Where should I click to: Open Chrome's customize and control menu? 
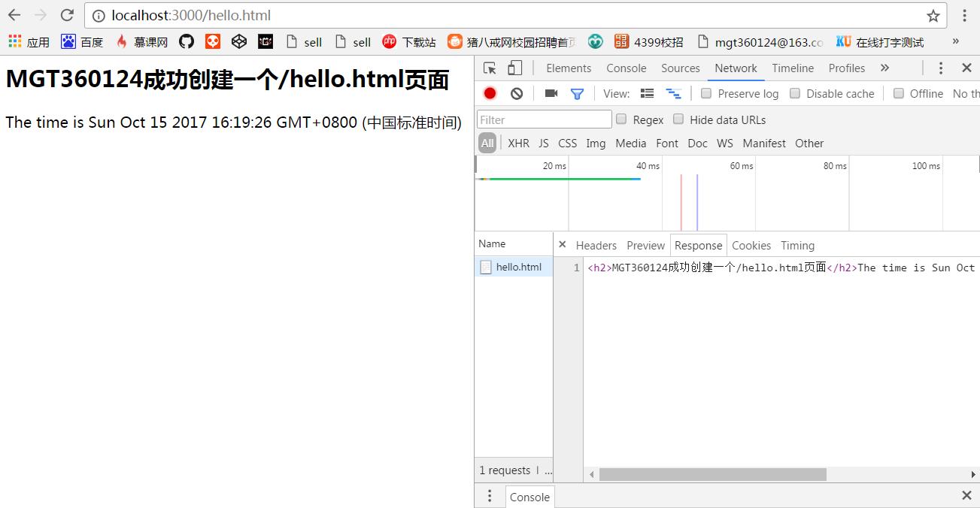click(x=966, y=15)
